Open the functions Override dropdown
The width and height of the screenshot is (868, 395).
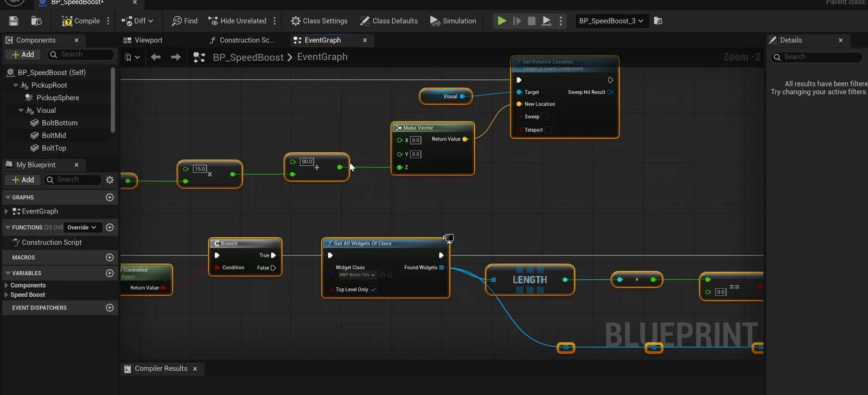[x=82, y=228]
